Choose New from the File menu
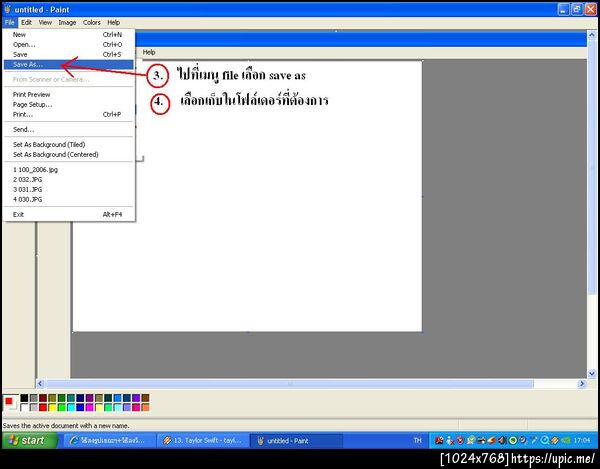This screenshot has height=469, width=600. pos(69,34)
